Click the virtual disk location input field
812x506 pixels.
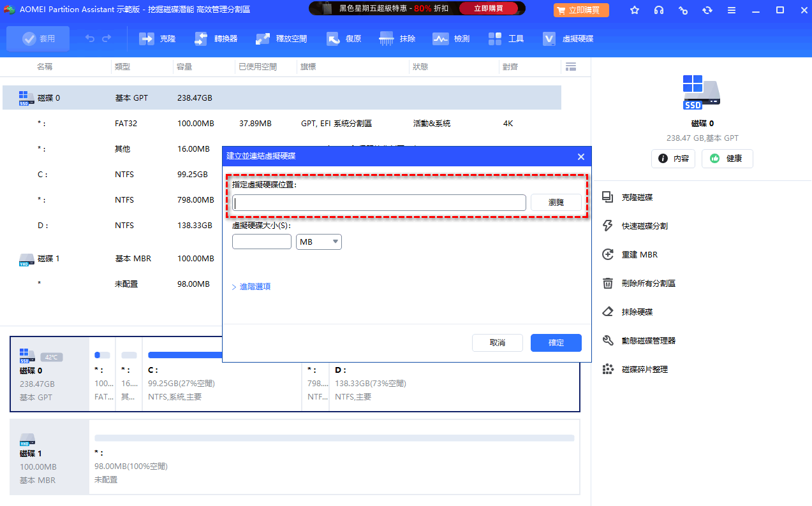[379, 203]
